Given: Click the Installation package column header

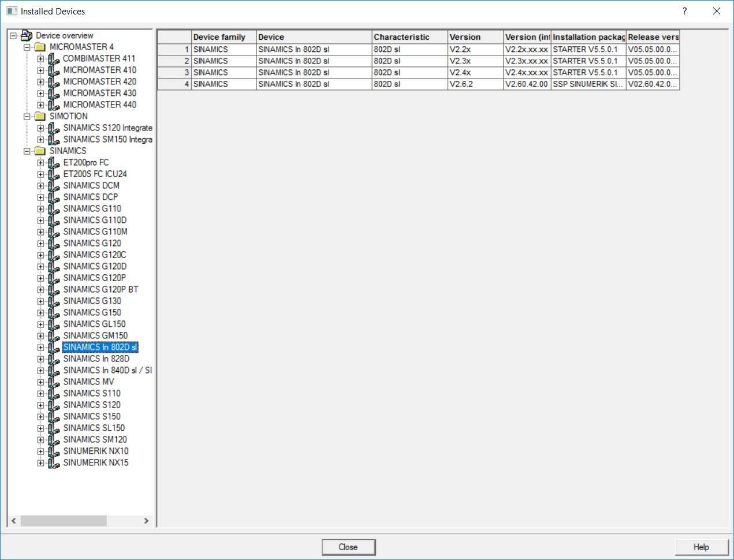Looking at the screenshot, I should tap(588, 37).
